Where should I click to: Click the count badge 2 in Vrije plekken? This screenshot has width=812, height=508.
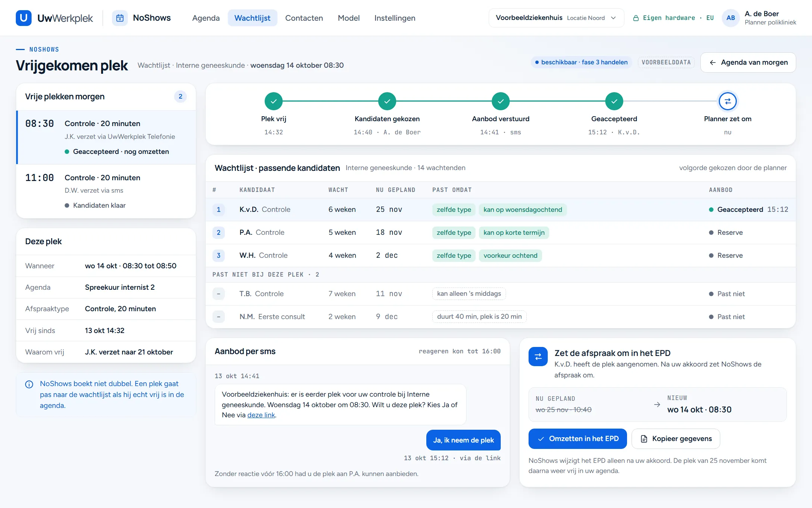click(x=180, y=97)
